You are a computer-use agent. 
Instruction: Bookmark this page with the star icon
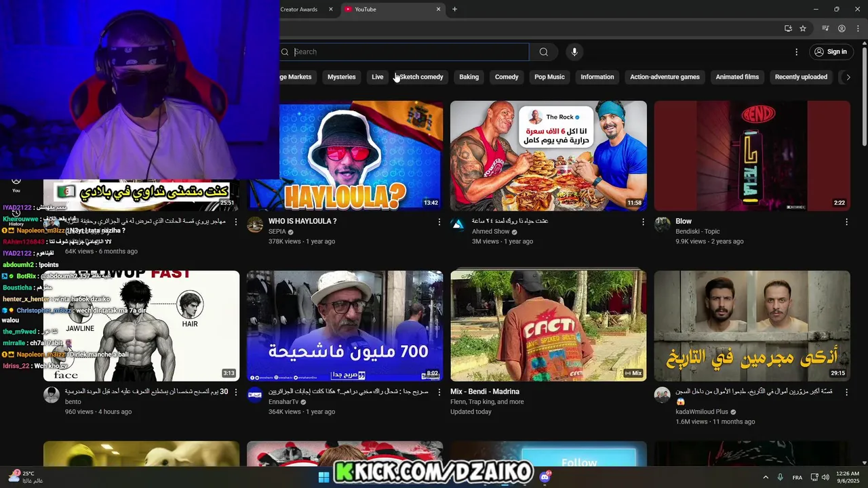pyautogui.click(x=803, y=28)
